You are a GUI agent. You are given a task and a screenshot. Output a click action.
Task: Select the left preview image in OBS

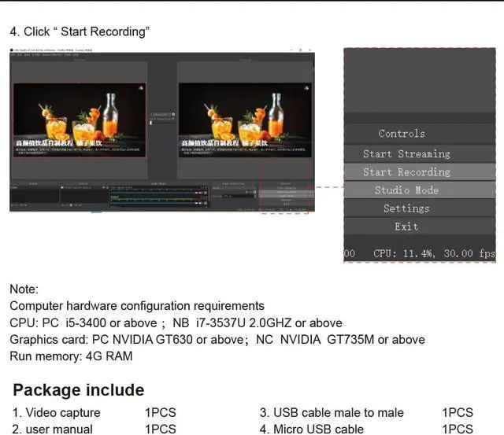[80, 120]
